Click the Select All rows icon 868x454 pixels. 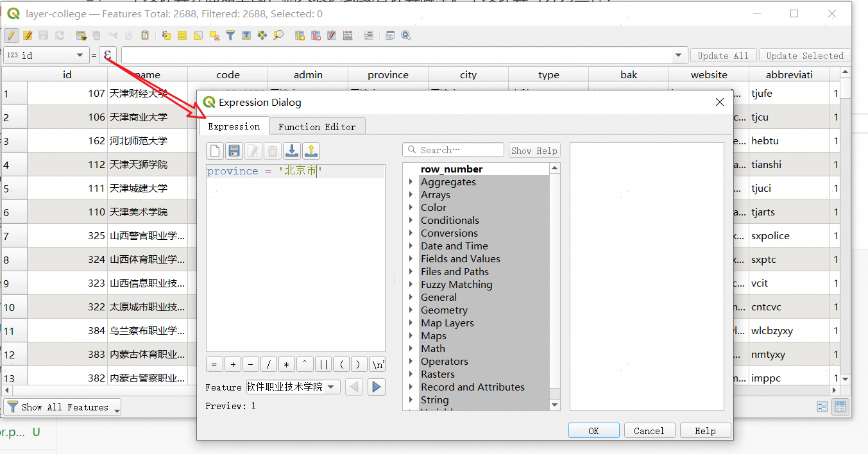182,36
